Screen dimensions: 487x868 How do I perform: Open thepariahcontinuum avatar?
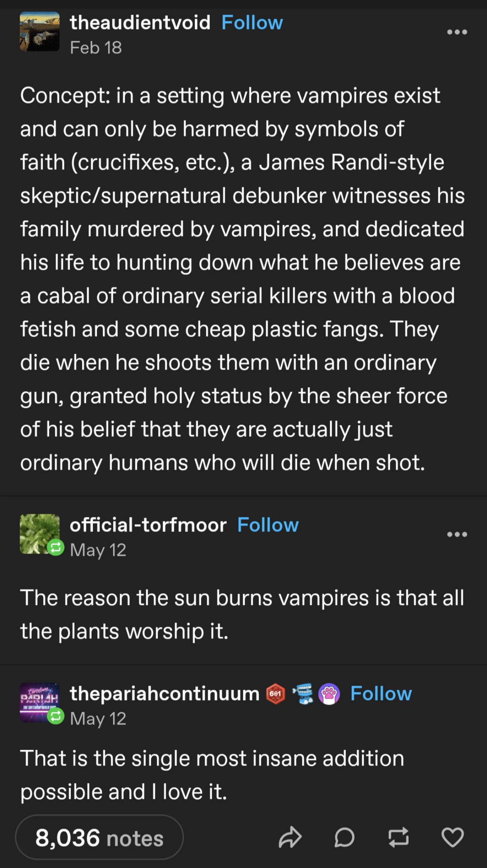click(40, 702)
